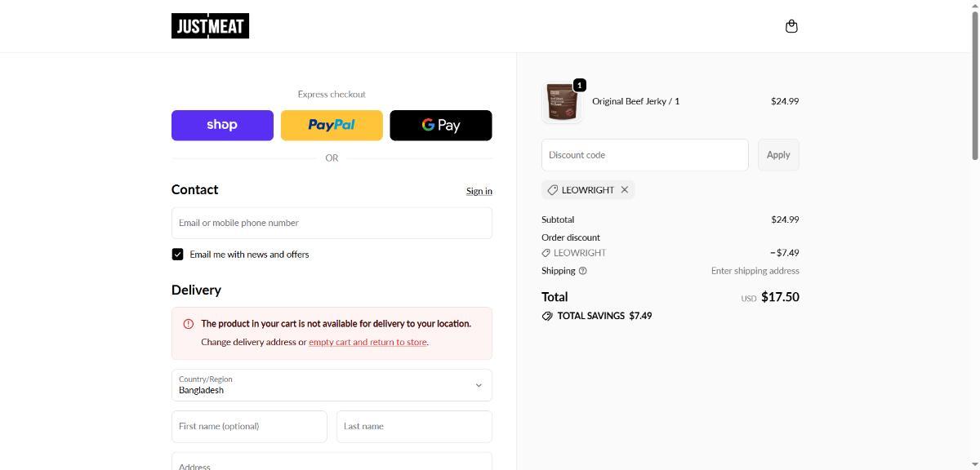This screenshot has height=470, width=980.
Task: Click the JUSTMEAT logo
Action: click(210, 26)
